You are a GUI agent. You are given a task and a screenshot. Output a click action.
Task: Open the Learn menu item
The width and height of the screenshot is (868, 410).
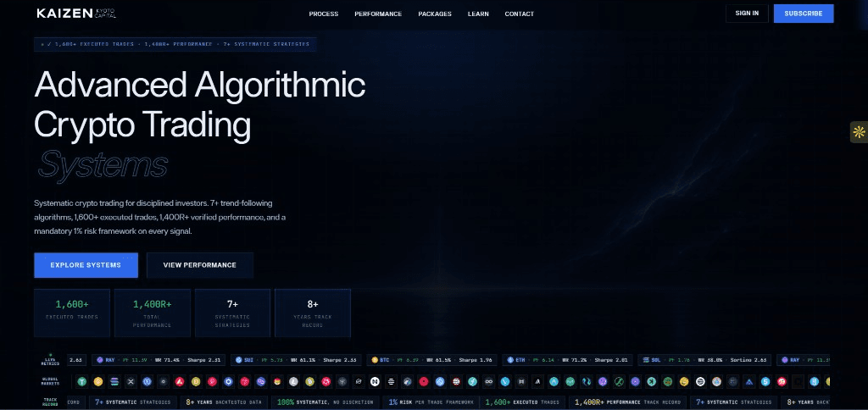[x=478, y=14]
